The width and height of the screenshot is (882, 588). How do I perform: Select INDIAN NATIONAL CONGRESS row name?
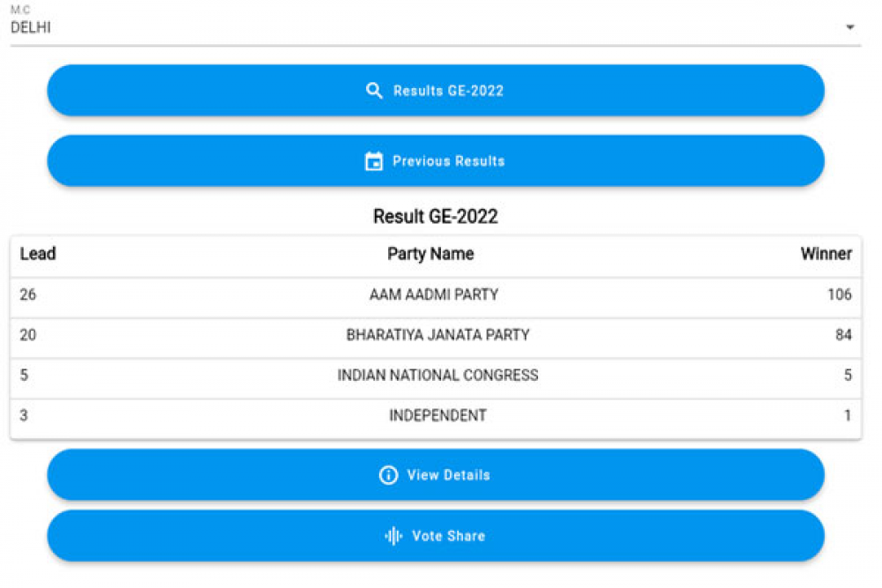pyautogui.click(x=437, y=375)
